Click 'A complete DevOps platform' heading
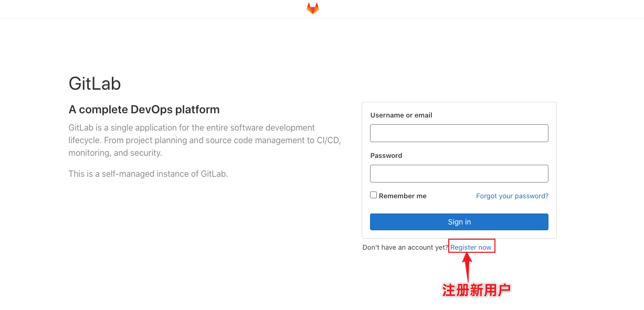 point(144,110)
